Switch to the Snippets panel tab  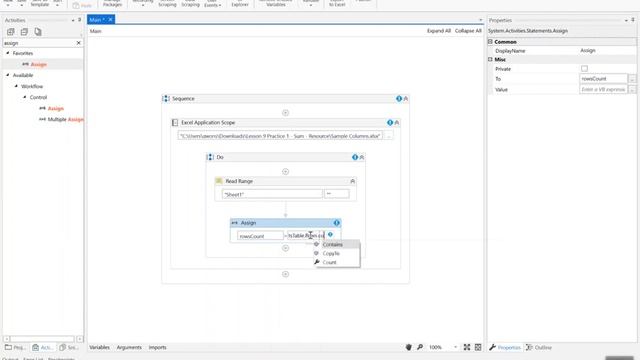[69, 348]
